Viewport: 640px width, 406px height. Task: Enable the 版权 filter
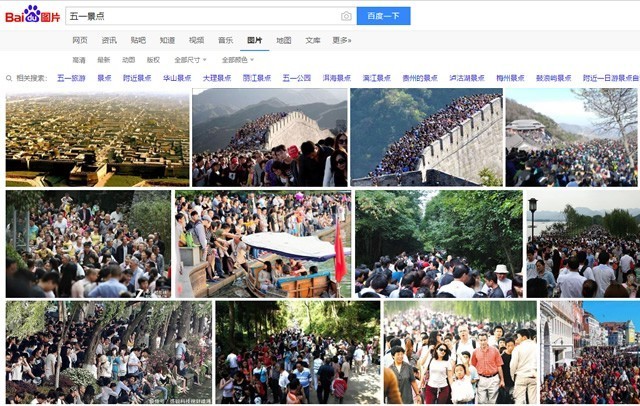(153, 60)
